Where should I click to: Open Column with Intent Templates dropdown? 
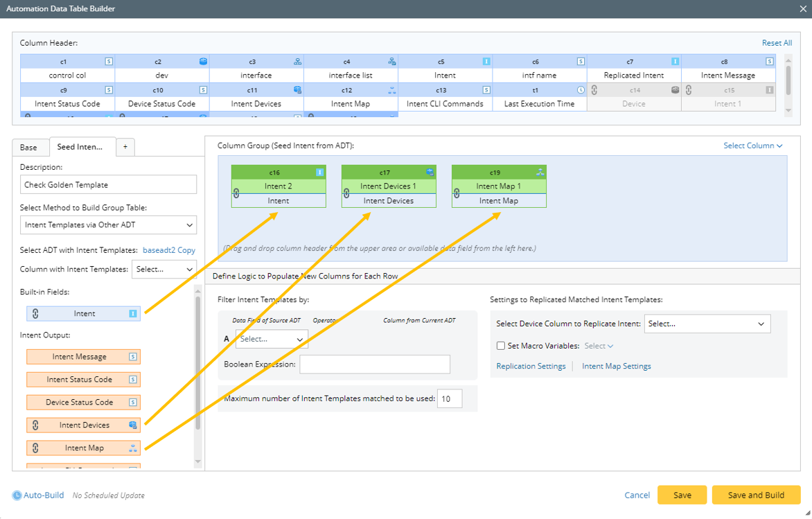164,270
